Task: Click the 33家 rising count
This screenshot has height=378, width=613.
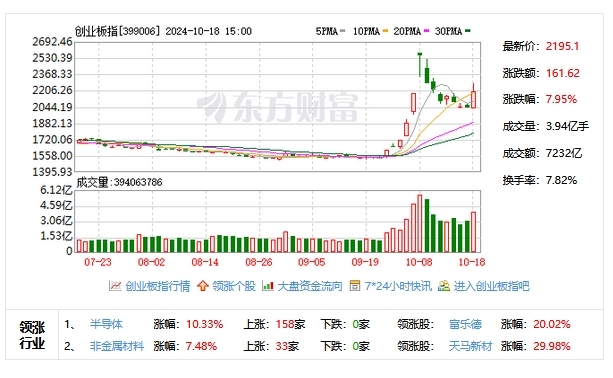Action: pos(287,346)
